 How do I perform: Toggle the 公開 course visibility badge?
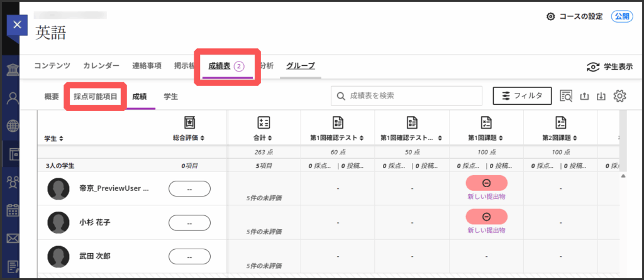(x=621, y=16)
